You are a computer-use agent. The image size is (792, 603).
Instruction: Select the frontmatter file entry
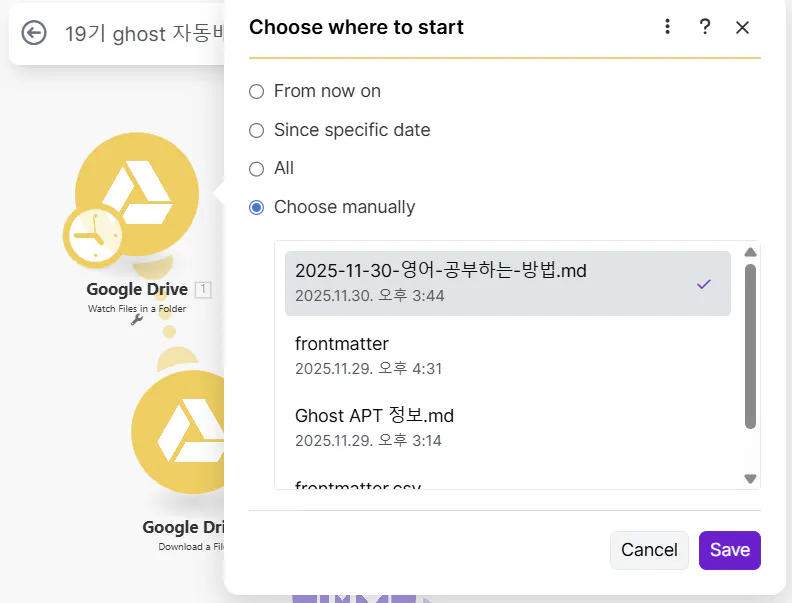[508, 356]
